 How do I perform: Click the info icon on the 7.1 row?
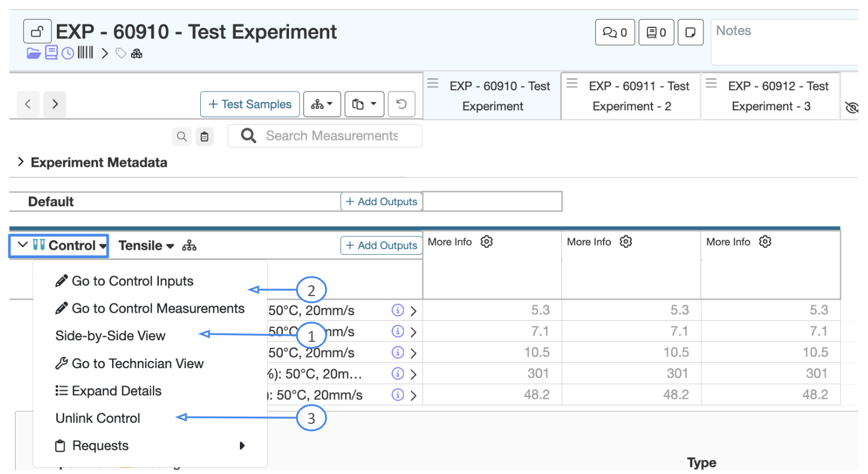coord(398,331)
